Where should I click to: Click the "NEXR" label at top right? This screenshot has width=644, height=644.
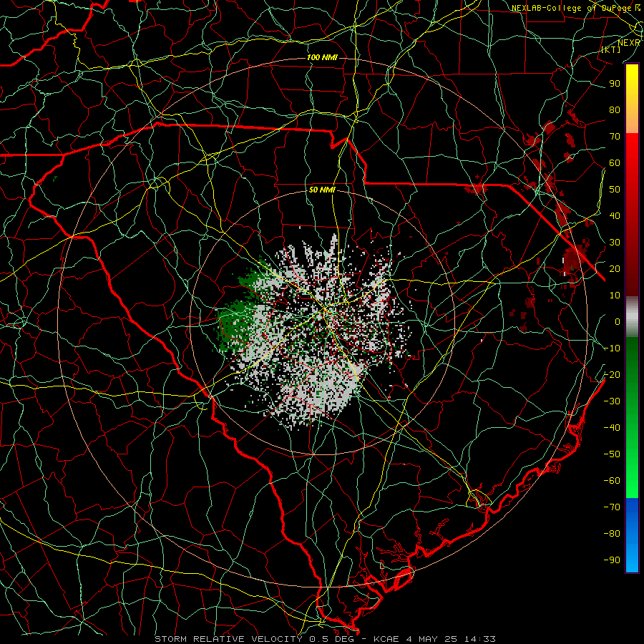click(628, 43)
